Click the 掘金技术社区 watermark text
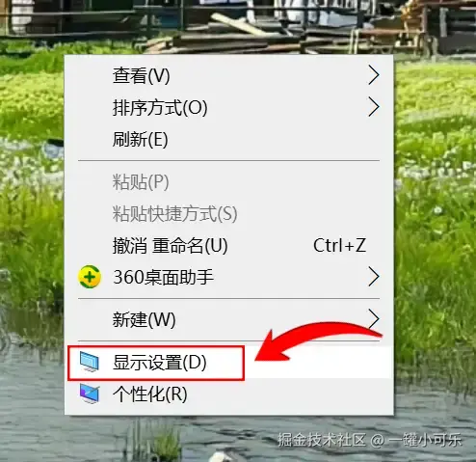Image resolution: width=476 pixels, height=462 pixels. click(x=322, y=440)
